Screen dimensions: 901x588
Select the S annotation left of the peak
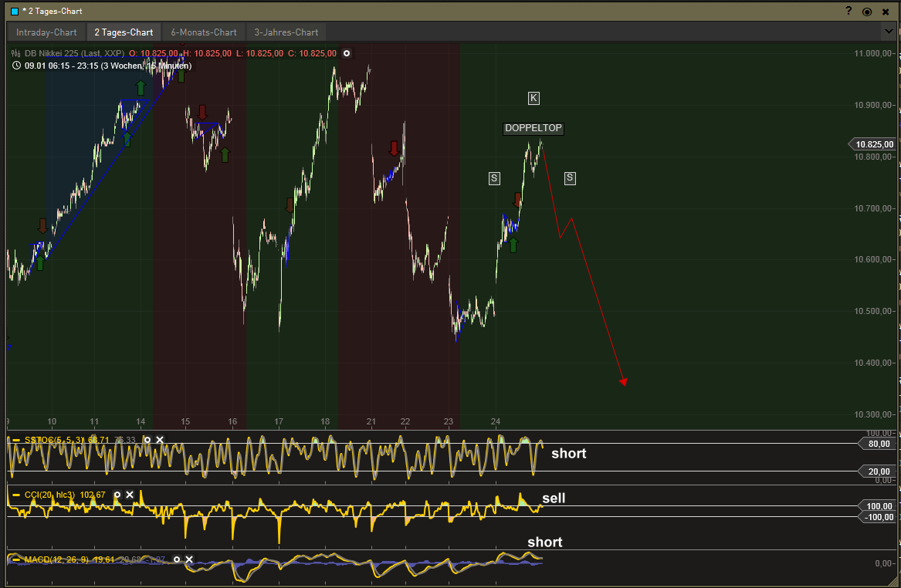pos(494,178)
